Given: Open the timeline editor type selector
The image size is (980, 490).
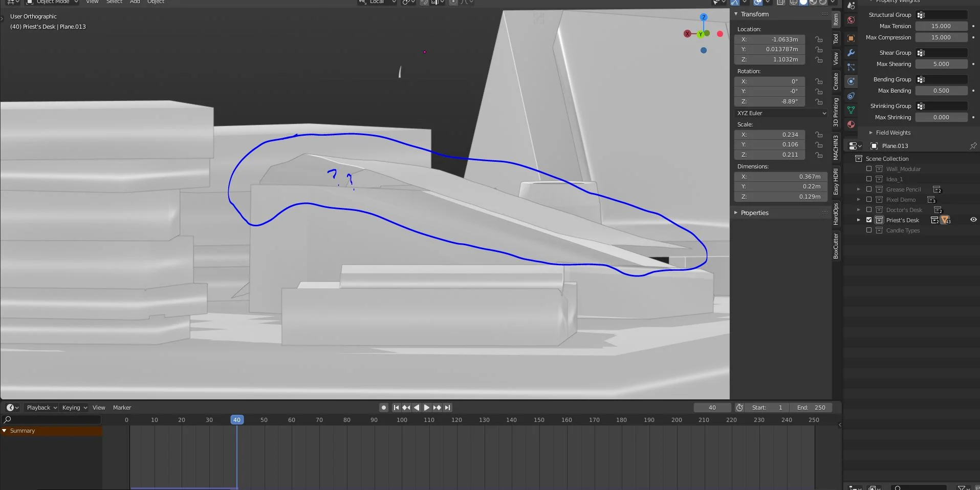Looking at the screenshot, I should click(x=12, y=408).
